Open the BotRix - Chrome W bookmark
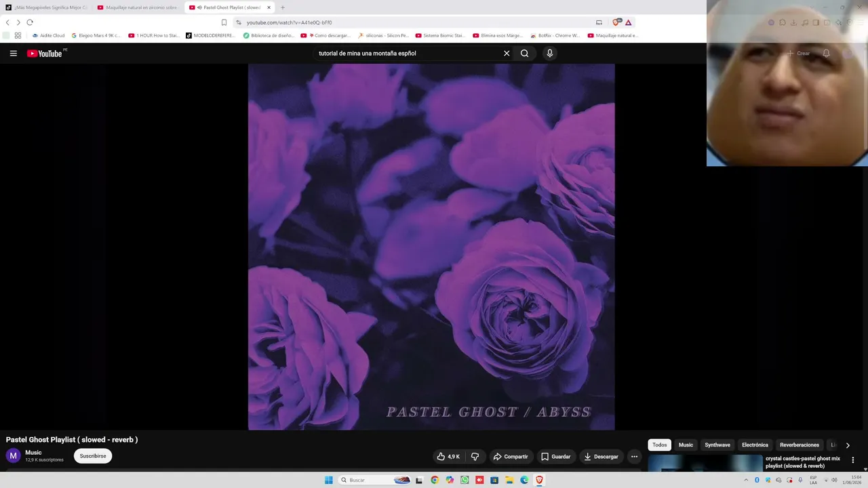868x488 pixels. pos(555,35)
